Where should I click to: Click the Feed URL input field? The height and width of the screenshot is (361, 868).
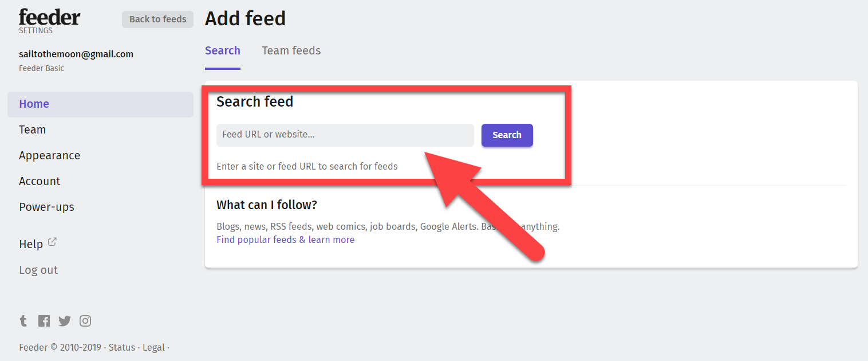pyautogui.click(x=345, y=135)
